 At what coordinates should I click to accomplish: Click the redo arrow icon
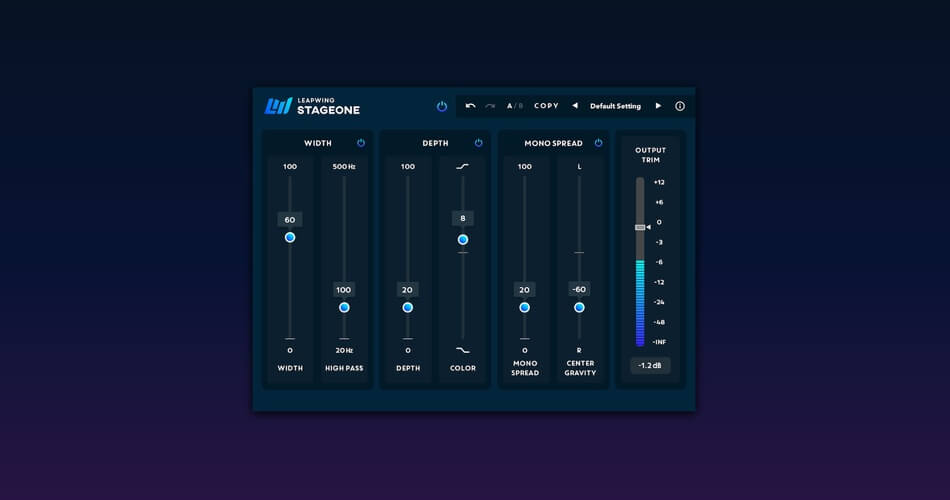[x=490, y=106]
